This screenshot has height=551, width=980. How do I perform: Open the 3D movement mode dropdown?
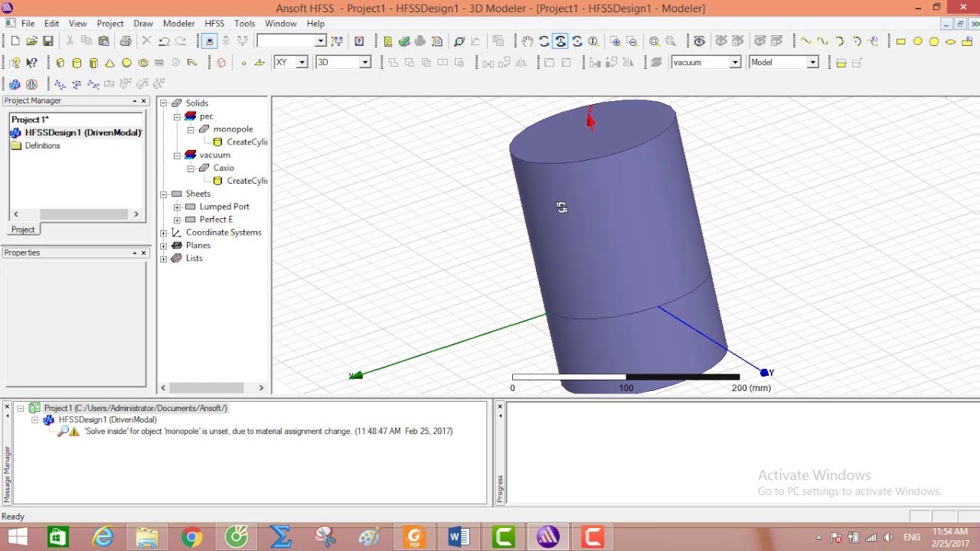click(x=365, y=63)
